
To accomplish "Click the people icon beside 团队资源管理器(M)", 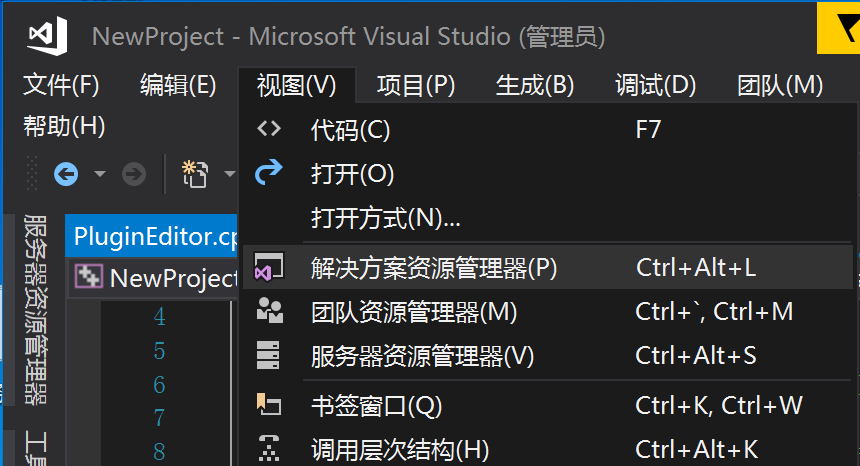I will [x=269, y=311].
